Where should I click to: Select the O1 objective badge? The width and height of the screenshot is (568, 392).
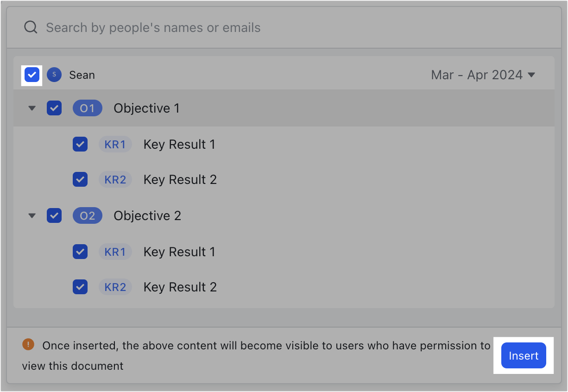(87, 108)
